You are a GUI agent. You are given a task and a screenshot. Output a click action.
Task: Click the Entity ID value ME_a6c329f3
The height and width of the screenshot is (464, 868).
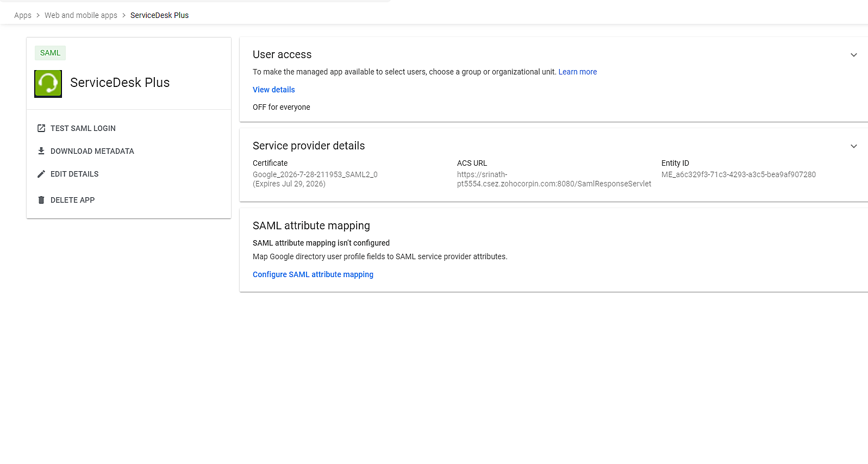(x=739, y=174)
